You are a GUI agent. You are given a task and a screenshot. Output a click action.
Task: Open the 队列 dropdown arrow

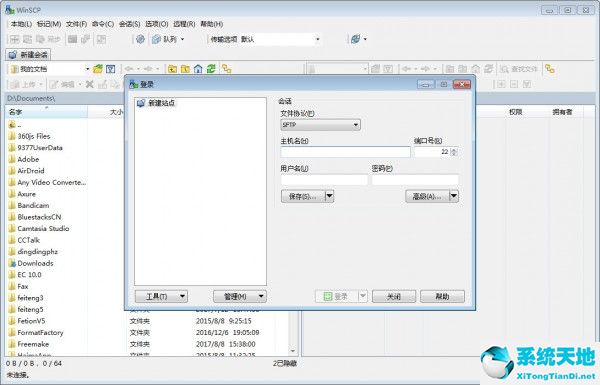tap(183, 39)
